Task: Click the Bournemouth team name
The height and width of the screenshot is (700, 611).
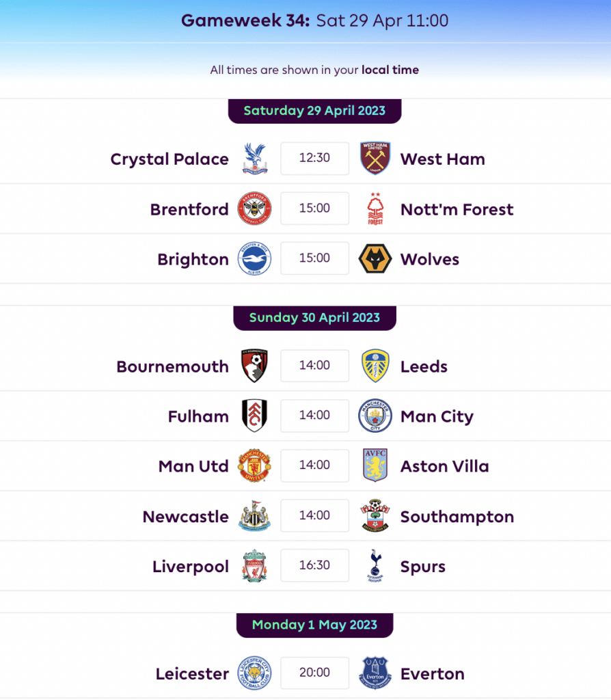Action: 173,366
